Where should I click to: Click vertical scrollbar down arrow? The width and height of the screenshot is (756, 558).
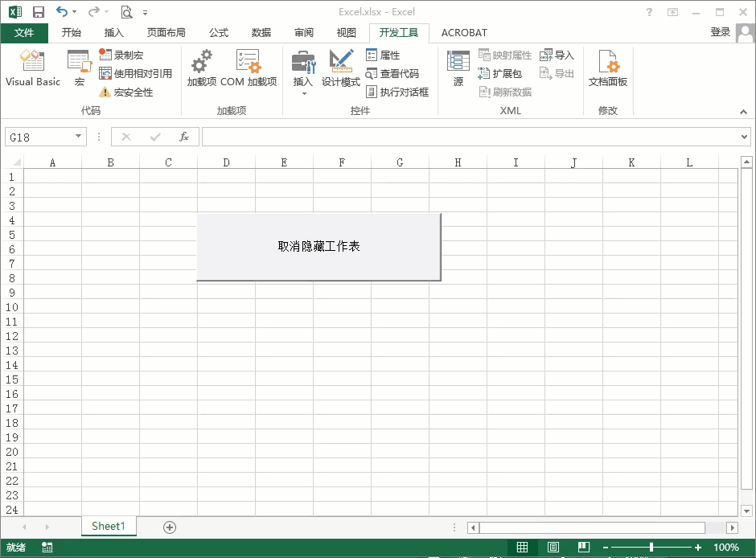pos(747,511)
